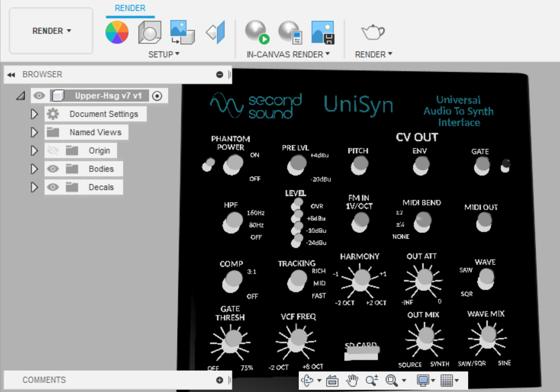Image resolution: width=560 pixels, height=392 pixels.
Task: Open Orbit tool dropdown arrow
Action: pos(319,381)
